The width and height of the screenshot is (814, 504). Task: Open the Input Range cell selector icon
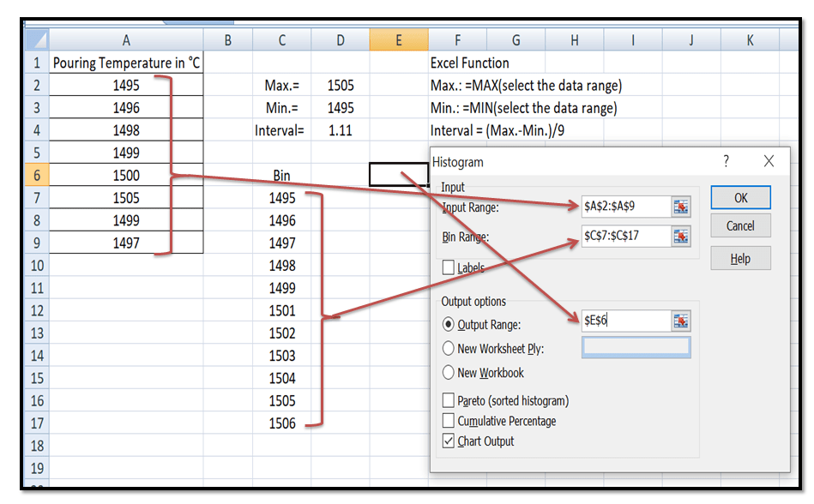click(x=682, y=206)
